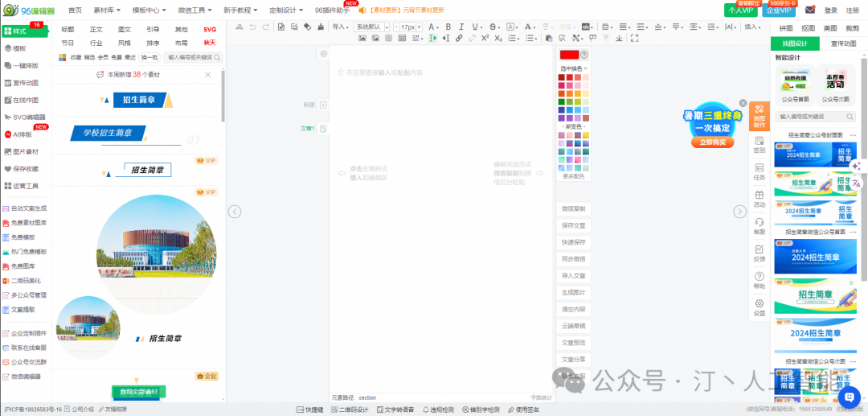The width and height of the screenshot is (868, 416).
Task: Open the 任务 icon in right sidebar
Action: [x=759, y=167]
